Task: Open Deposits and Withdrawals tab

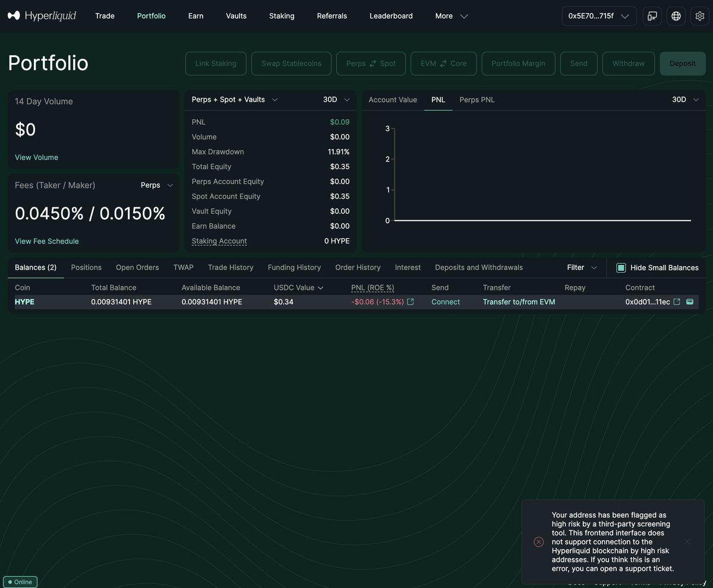Action: [x=479, y=268]
